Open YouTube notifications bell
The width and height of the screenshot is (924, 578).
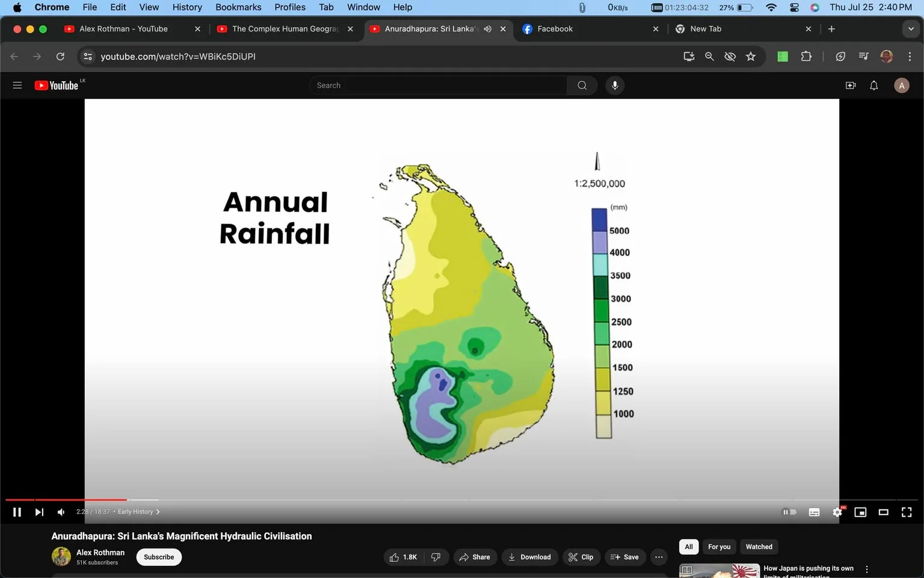click(874, 85)
